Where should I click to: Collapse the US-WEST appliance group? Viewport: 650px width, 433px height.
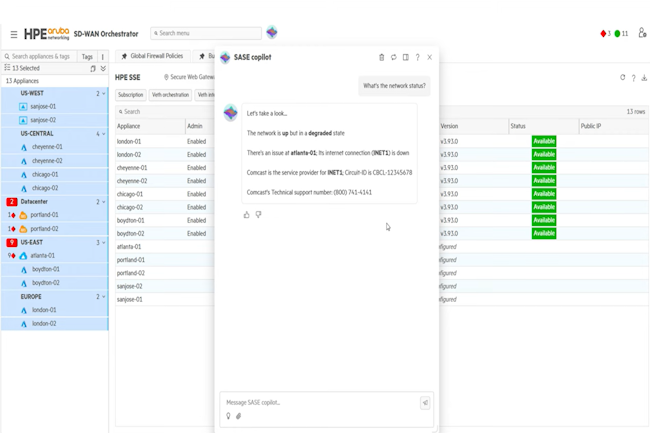point(104,94)
